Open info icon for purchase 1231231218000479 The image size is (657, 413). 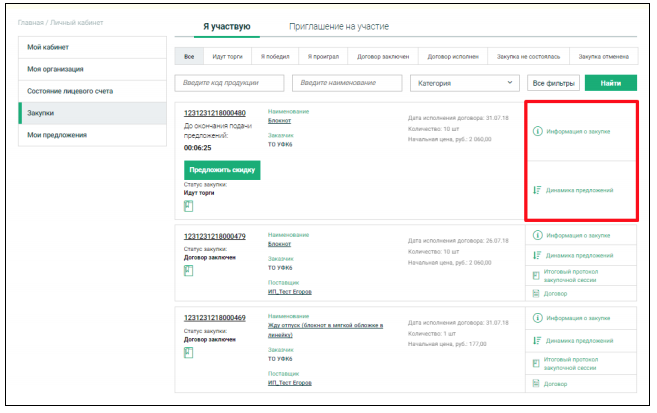[537, 236]
